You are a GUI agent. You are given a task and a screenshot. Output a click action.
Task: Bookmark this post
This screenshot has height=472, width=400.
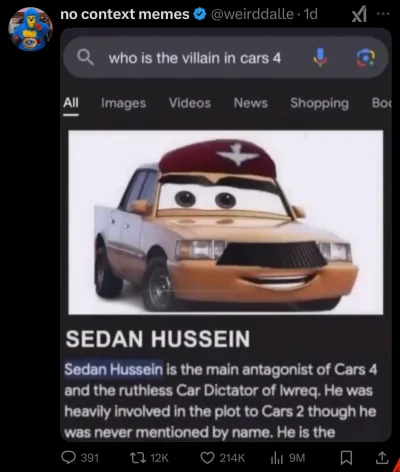(346, 458)
